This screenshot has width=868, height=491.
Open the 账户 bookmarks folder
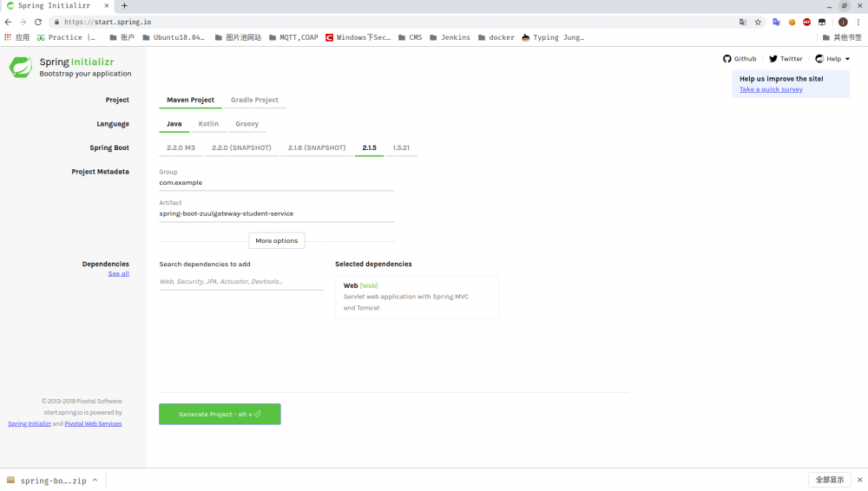122,37
